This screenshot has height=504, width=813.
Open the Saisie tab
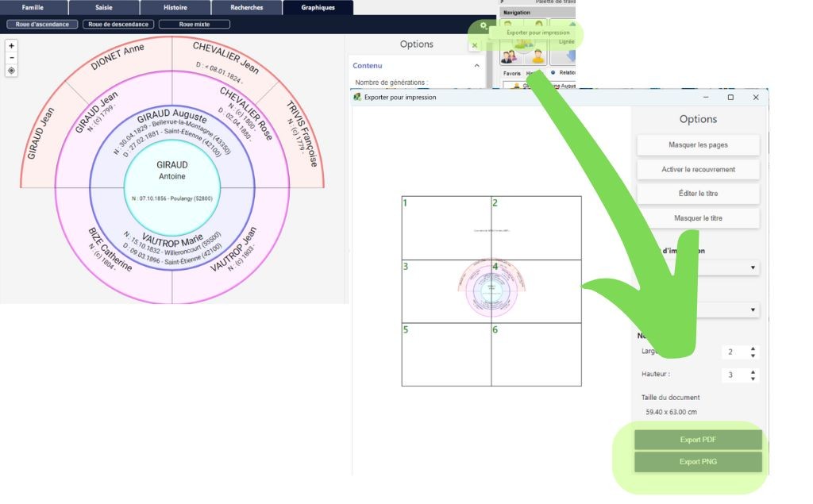click(x=104, y=7)
